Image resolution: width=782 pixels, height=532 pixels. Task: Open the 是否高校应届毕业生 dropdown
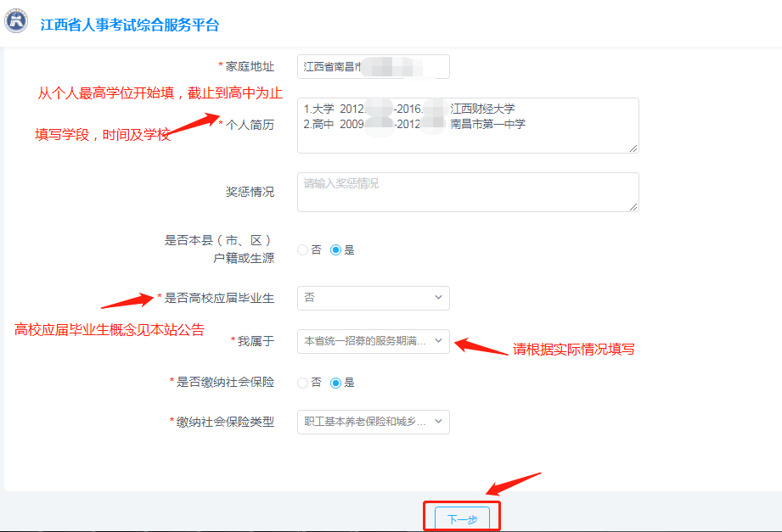pos(373,298)
